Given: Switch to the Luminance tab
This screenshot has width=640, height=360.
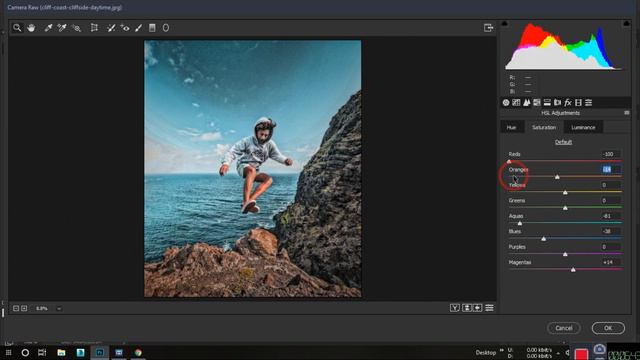Looking at the screenshot, I should click(583, 127).
